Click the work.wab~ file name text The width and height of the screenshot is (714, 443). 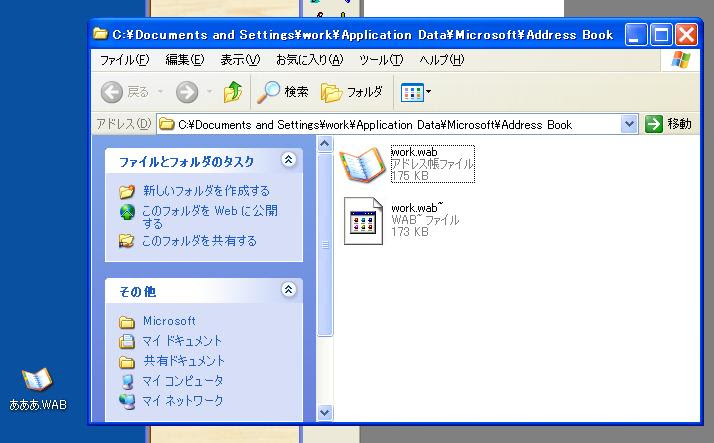click(x=417, y=208)
